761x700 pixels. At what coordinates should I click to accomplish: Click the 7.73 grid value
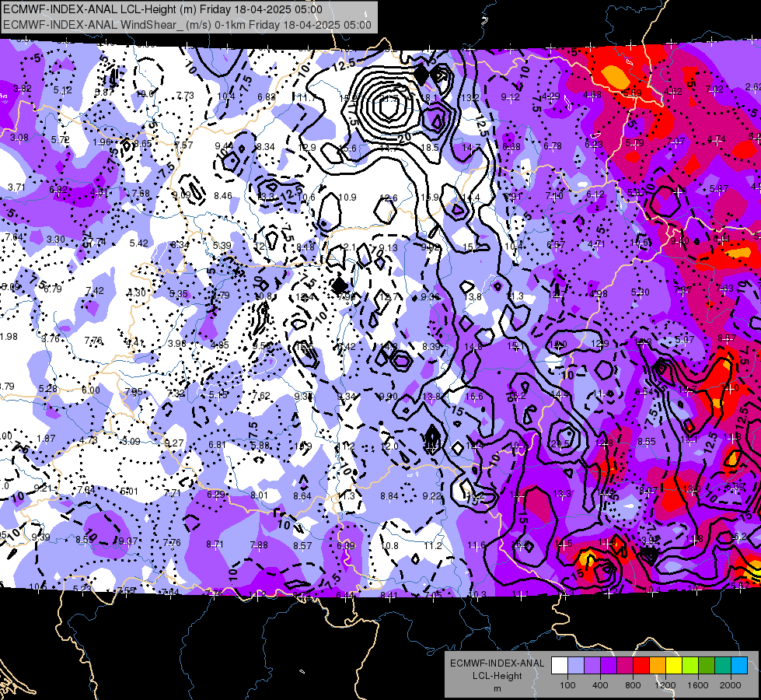point(185,96)
